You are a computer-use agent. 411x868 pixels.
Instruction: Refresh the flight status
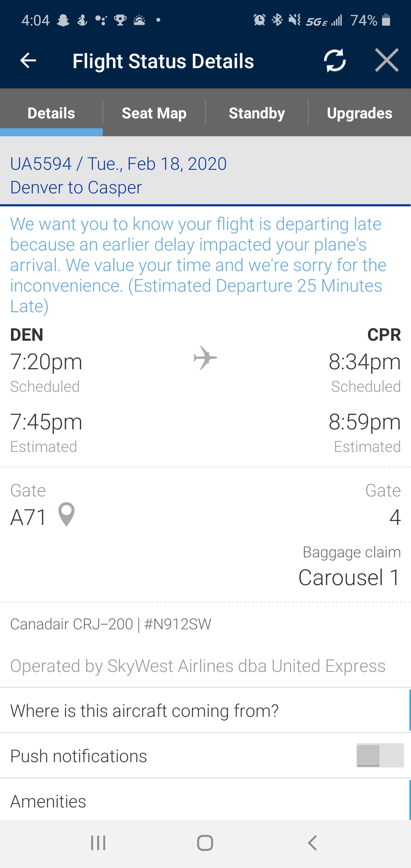pyautogui.click(x=335, y=60)
